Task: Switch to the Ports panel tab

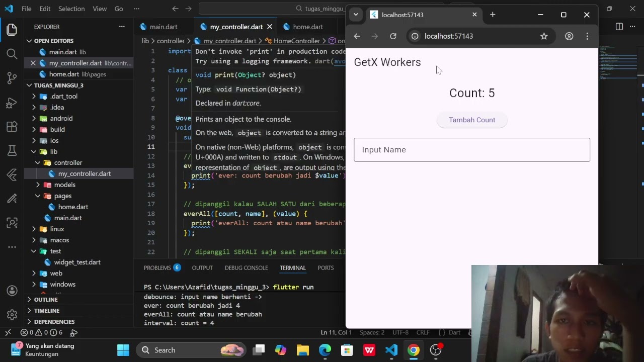Action: (x=326, y=268)
